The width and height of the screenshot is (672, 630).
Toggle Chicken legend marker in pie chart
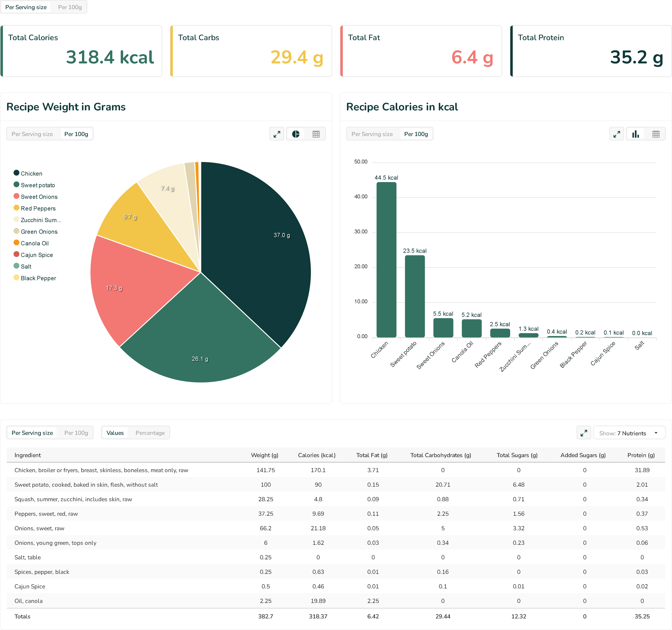click(x=16, y=173)
